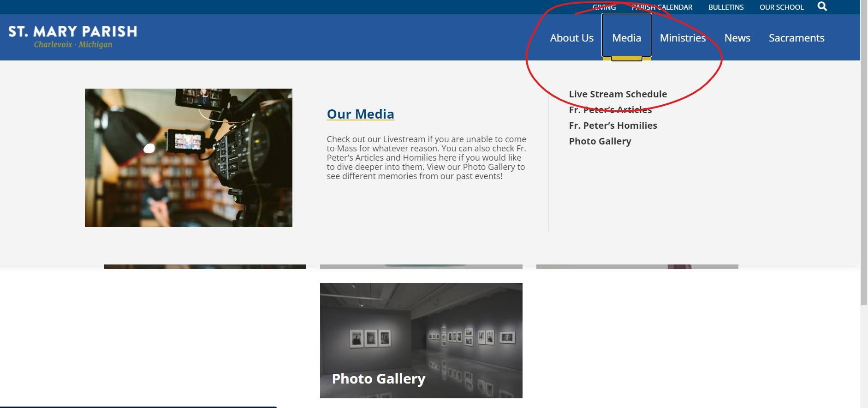The height and width of the screenshot is (408, 868).
Task: Open the Sacraments menu item
Action: click(x=796, y=38)
